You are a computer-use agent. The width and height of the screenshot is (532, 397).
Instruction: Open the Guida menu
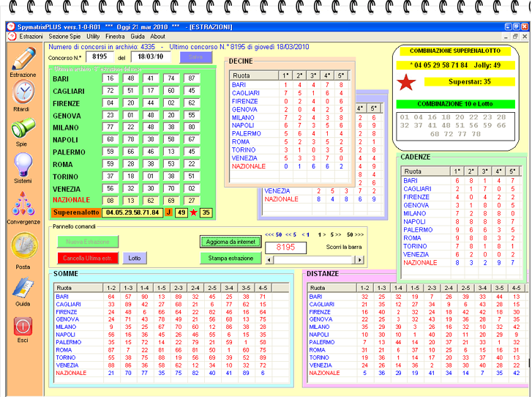(x=138, y=37)
